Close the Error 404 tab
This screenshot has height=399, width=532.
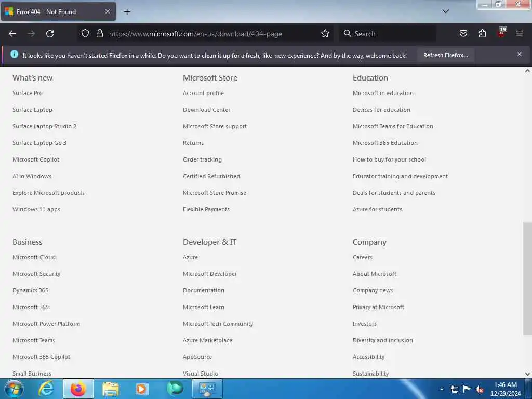108,11
